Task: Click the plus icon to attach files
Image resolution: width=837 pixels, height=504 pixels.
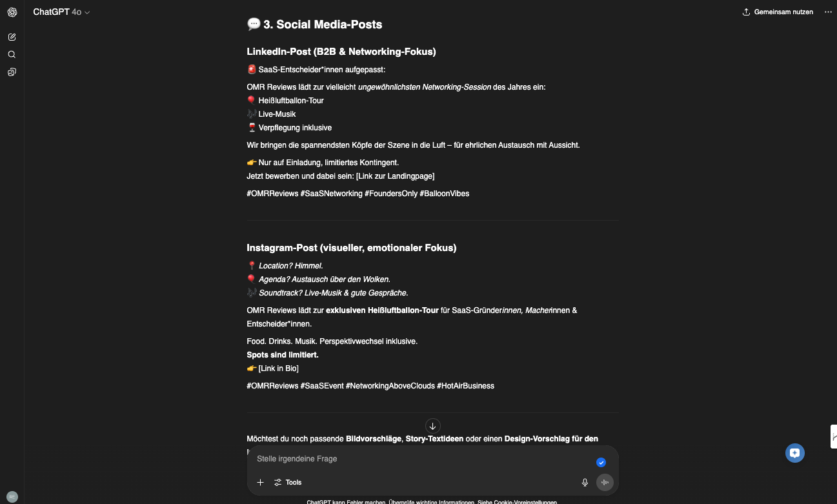Action: click(x=260, y=482)
